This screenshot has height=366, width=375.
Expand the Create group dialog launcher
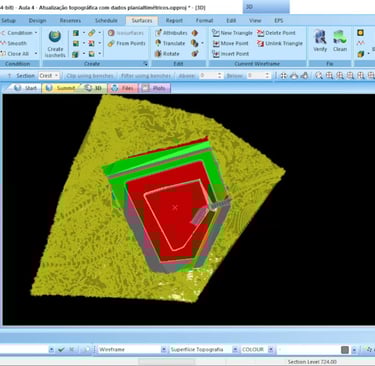145,63
